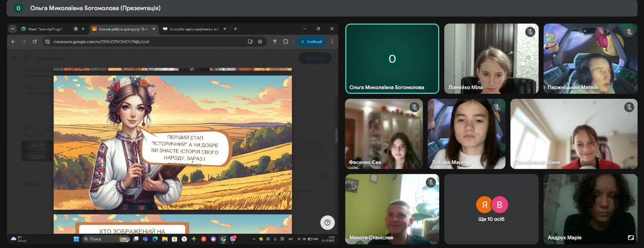Open File Explorer from the taskbar
The height and width of the screenshot is (248, 644).
(165, 239)
